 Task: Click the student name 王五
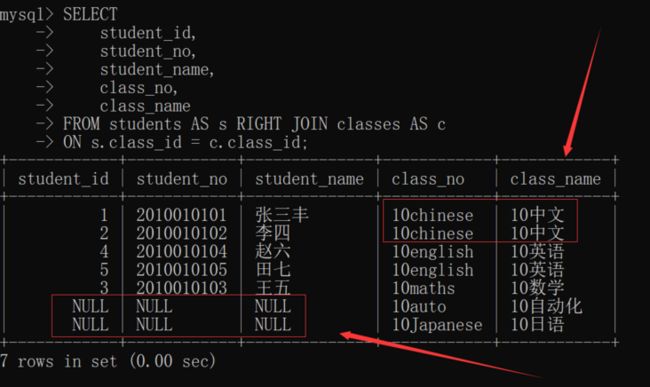tap(273, 288)
